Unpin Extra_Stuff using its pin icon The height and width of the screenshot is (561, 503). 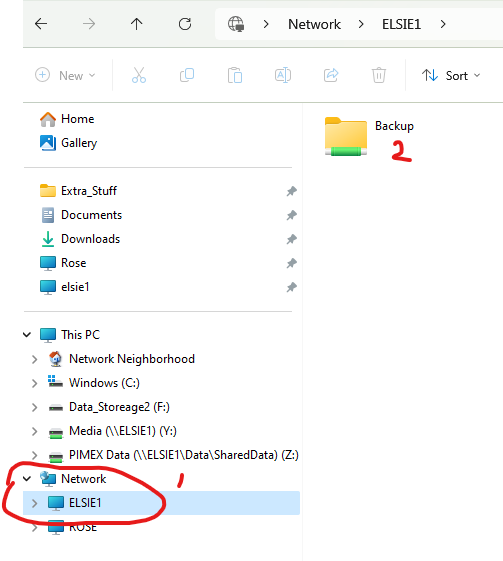tap(292, 191)
